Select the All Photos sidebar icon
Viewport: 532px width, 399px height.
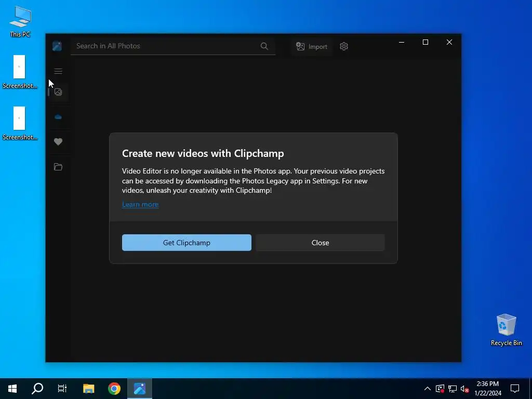tap(58, 92)
